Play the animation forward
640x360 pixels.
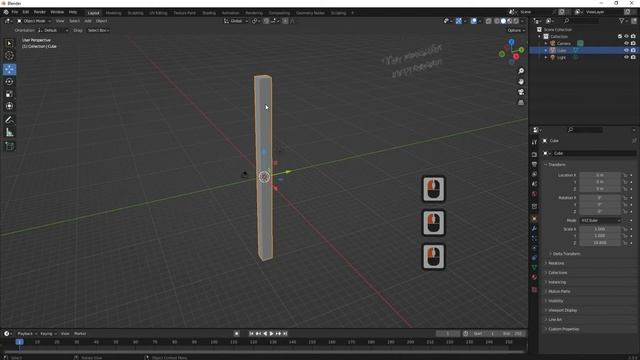tap(271, 333)
